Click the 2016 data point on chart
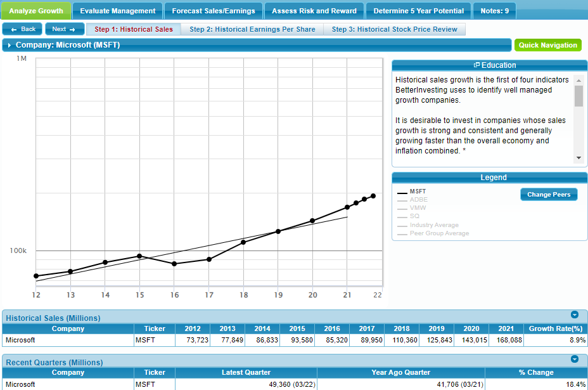This screenshot has height=390, width=588. pyautogui.click(x=174, y=264)
